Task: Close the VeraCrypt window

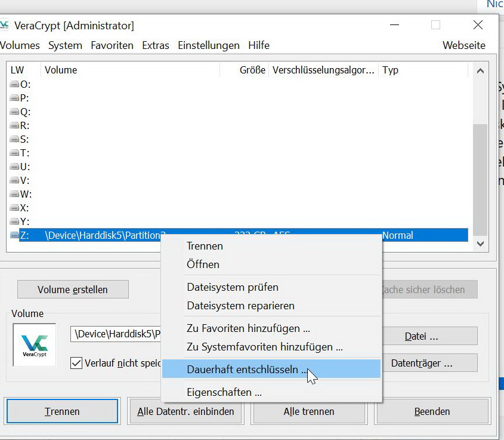Action: tap(478, 25)
